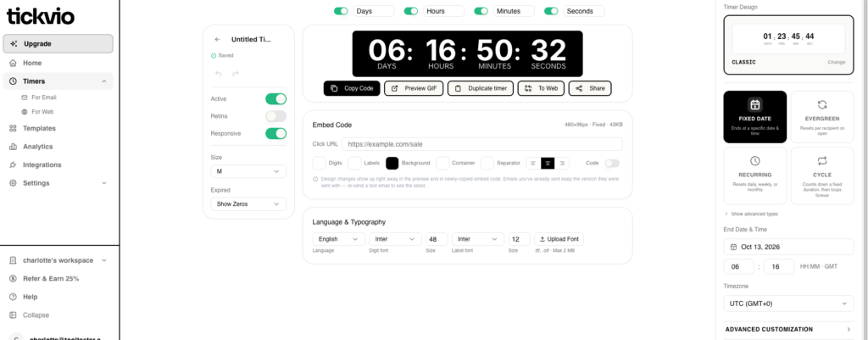This screenshot has width=868, height=340.
Task: Select left alignment icon
Action: tap(533, 164)
